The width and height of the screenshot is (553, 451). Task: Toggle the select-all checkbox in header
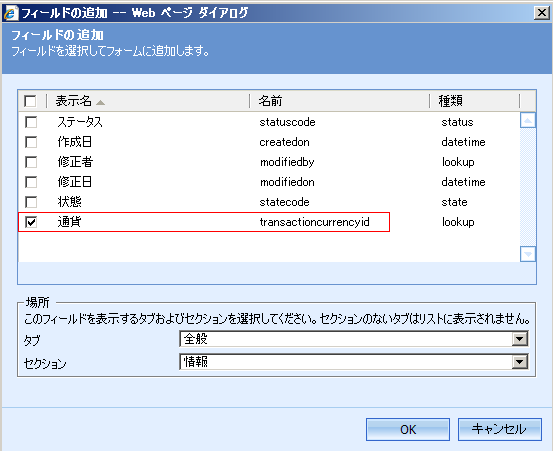(x=30, y=101)
